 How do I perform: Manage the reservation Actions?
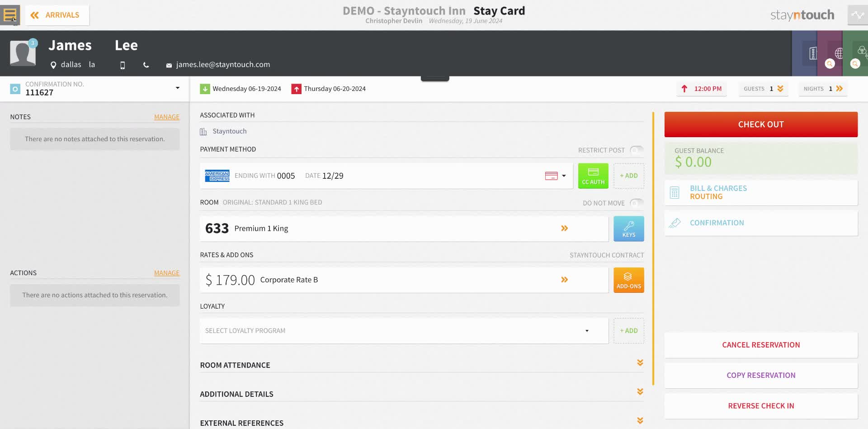coord(167,273)
